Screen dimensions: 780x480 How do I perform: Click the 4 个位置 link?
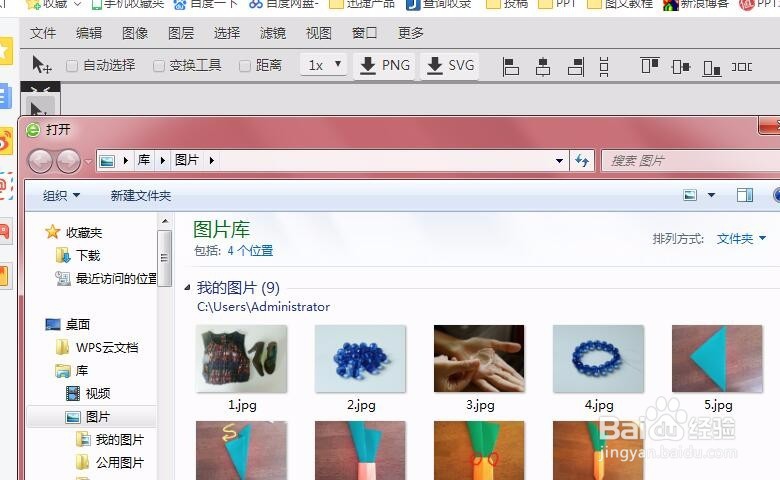[250, 251]
